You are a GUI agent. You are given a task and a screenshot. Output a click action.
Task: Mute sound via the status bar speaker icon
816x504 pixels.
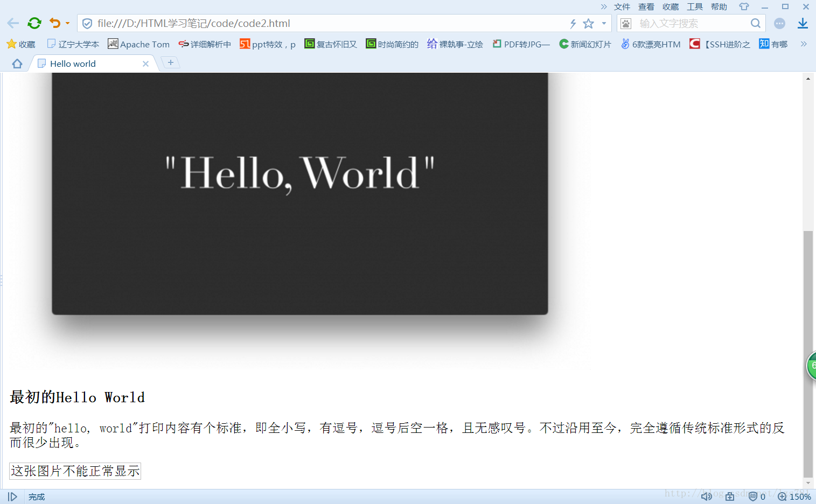pos(707,496)
